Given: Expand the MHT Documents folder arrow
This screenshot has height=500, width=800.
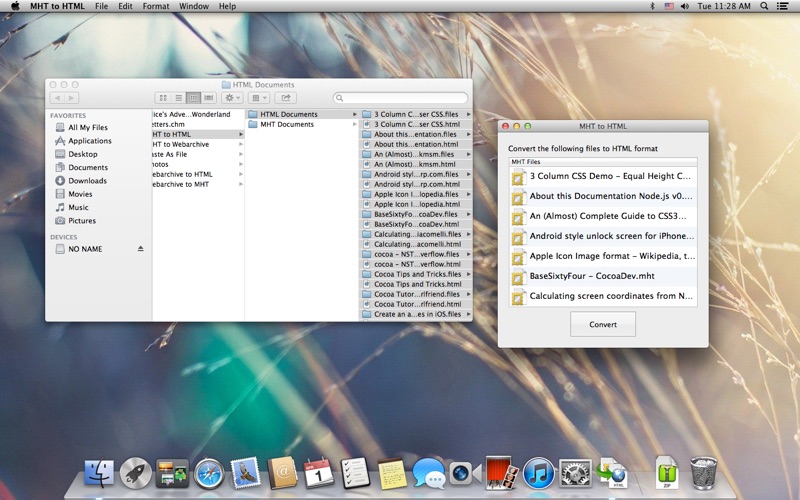Looking at the screenshot, I should coord(355,124).
